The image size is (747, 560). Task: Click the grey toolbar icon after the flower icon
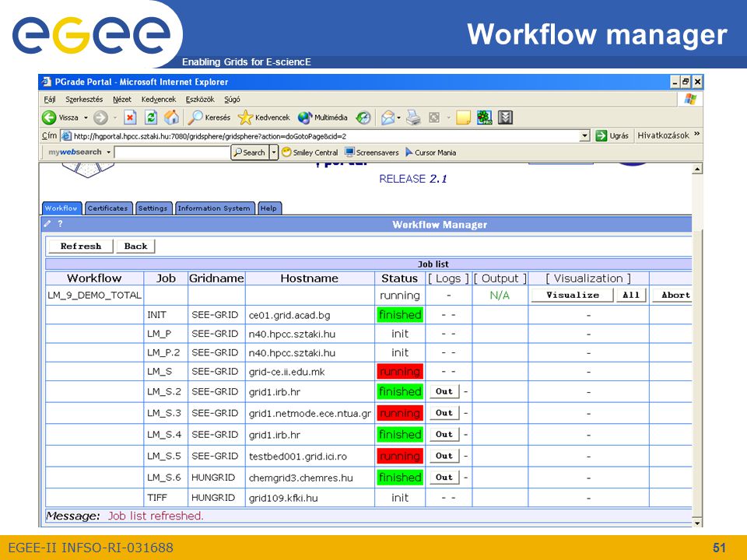[x=506, y=117]
